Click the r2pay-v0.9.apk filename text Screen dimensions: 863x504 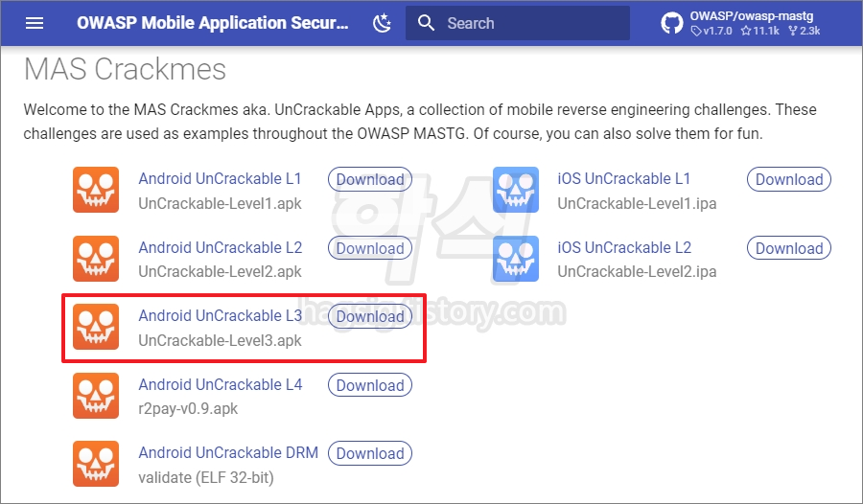point(188,409)
